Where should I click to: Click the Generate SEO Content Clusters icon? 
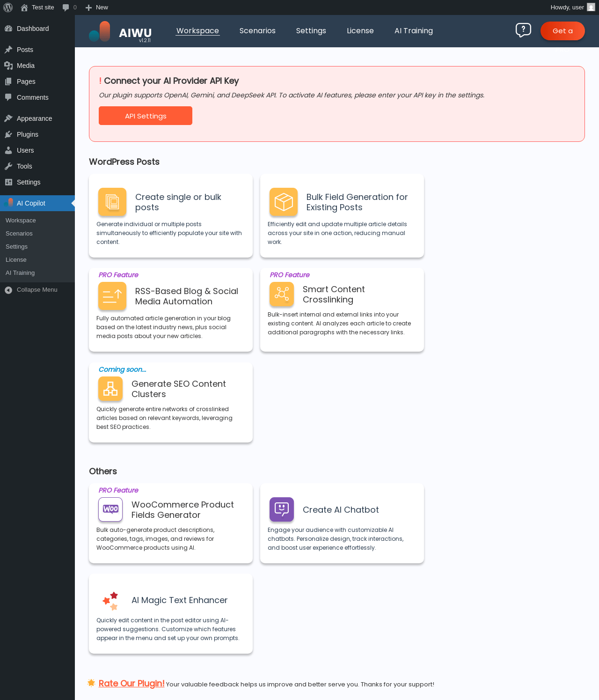click(110, 389)
